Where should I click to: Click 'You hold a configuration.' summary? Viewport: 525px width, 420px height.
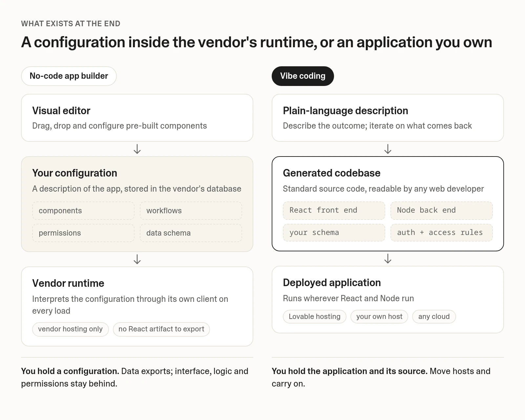135,377
